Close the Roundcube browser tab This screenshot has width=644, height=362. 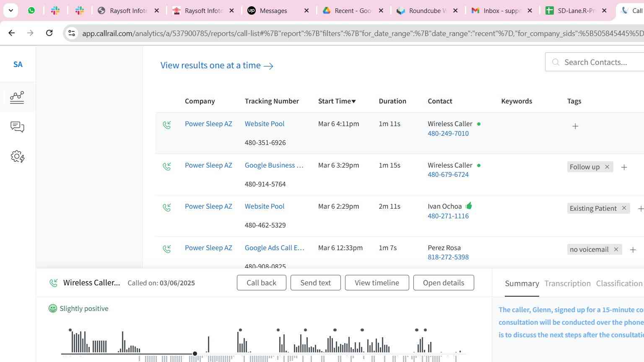coord(456,10)
